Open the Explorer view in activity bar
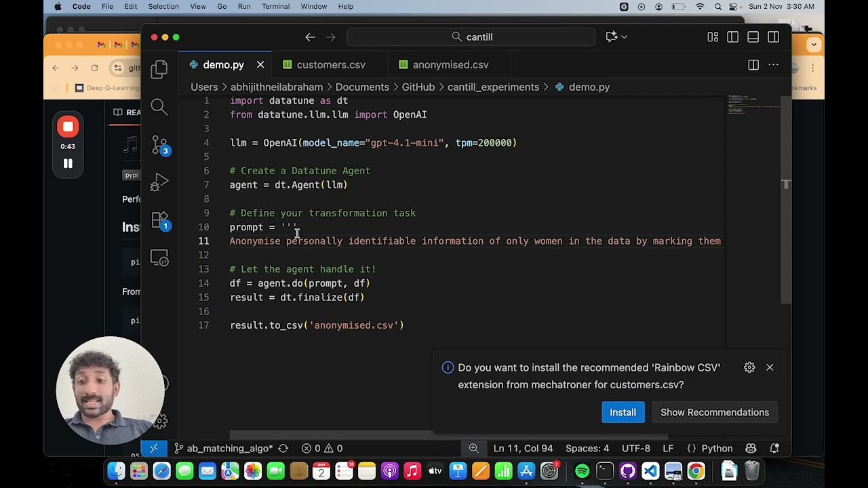The width and height of the screenshot is (868, 488). coord(159,68)
